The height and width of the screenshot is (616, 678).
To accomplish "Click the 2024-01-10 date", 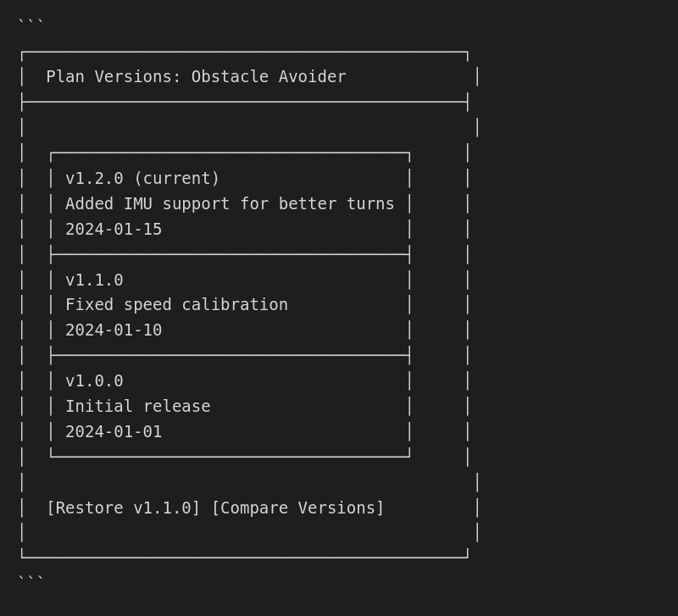I will [114, 330].
